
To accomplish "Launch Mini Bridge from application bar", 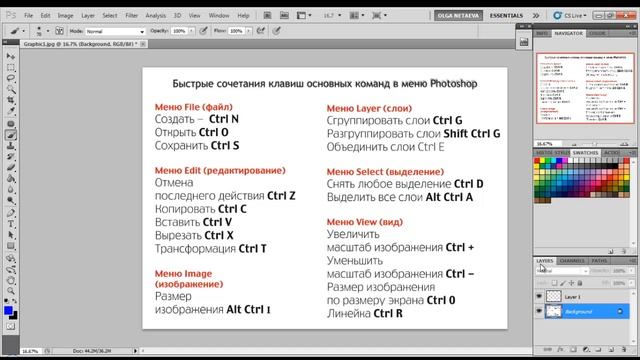I will click(x=284, y=16).
